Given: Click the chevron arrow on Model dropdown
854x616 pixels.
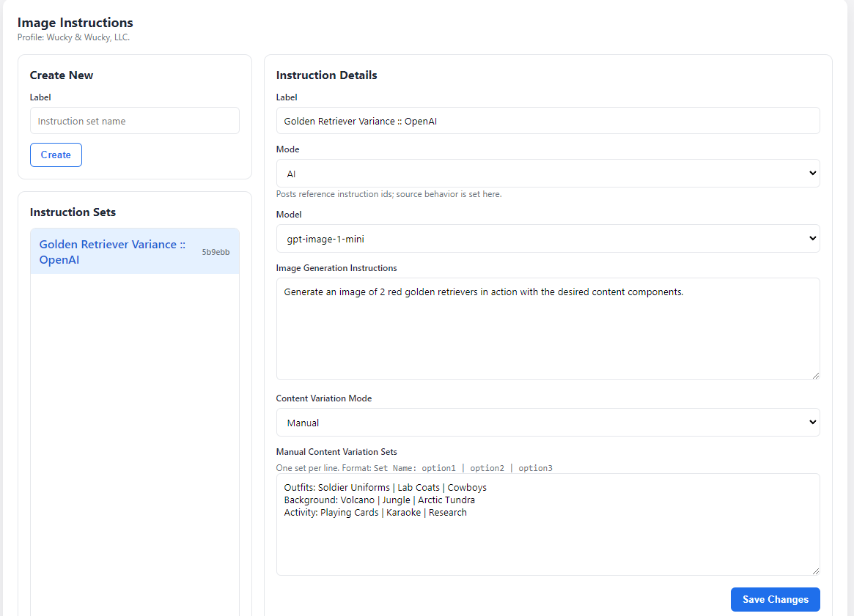Looking at the screenshot, I should click(811, 239).
